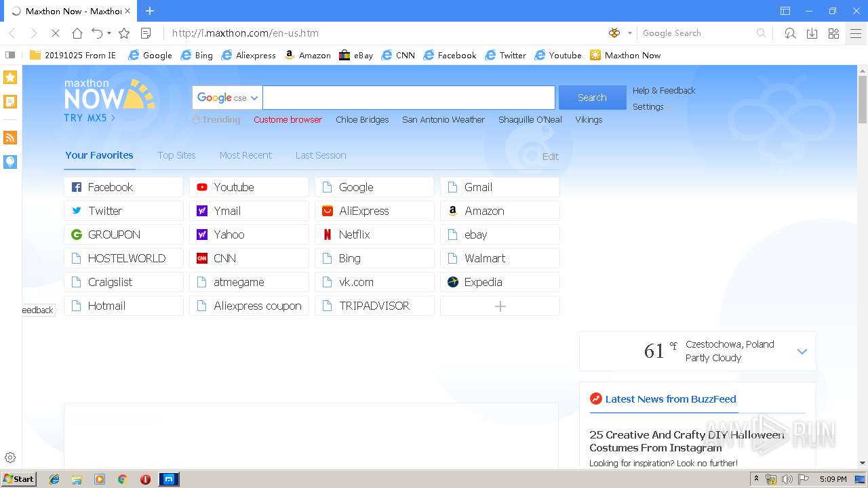Screen dimensions: 868x488
Task: Open Opera from the taskbar
Action: coord(145,479)
